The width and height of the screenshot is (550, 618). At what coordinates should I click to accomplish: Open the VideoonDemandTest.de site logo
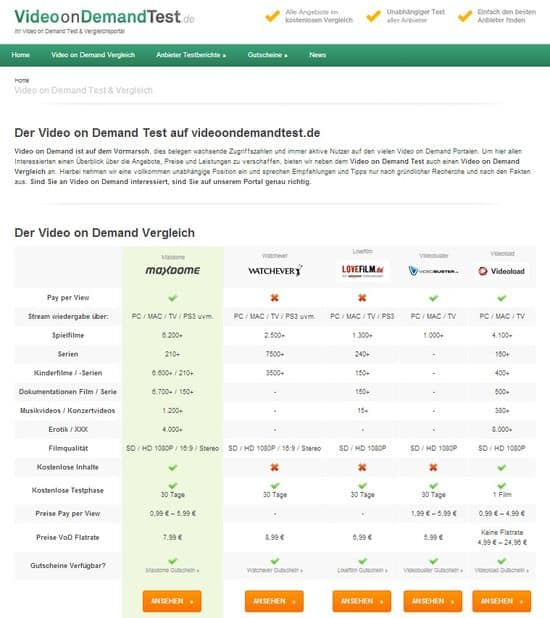click(x=104, y=17)
